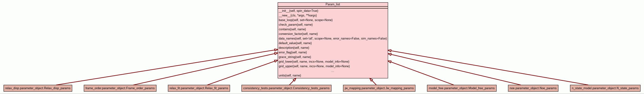Click the base_loop method entry

point(305,20)
